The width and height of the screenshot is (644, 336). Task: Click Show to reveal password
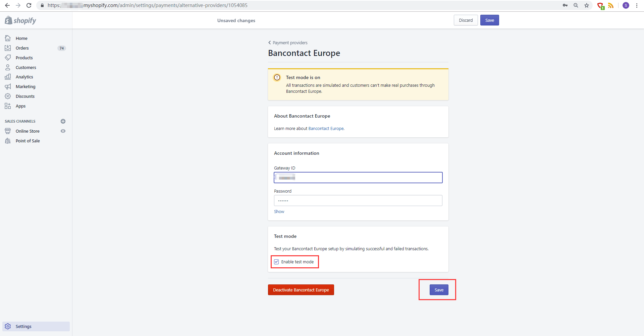click(279, 212)
